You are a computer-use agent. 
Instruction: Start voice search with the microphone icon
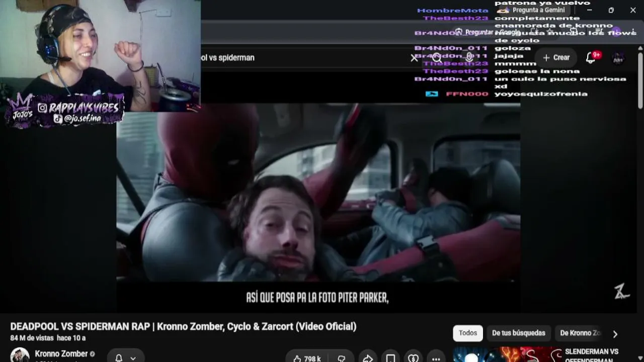click(x=469, y=58)
